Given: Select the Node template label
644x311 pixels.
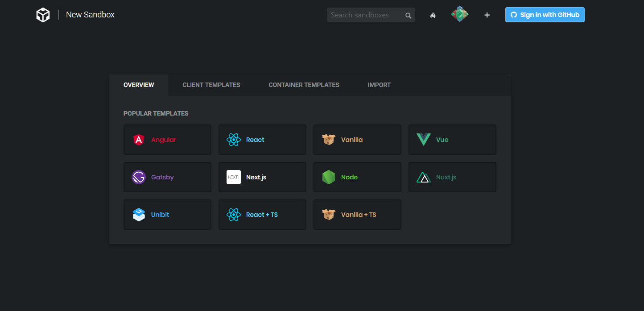Looking at the screenshot, I should [349, 177].
